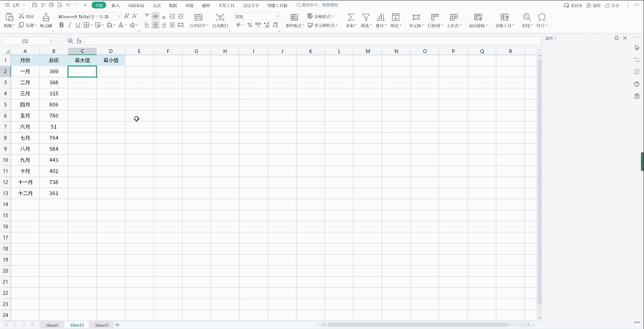The height and width of the screenshot is (329, 644).
Task: Click the Table Tools (表格工具) icon
Action: pos(504,17)
